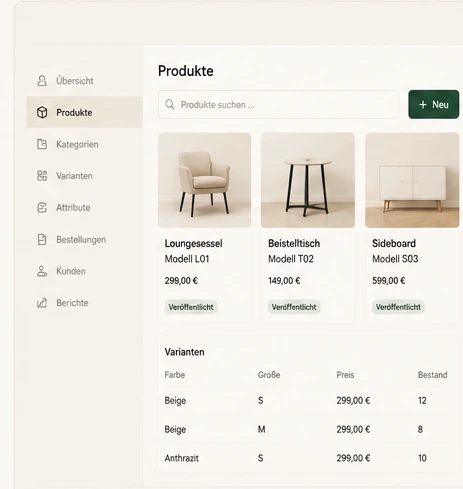Click the Varianten grid icon
The image size is (463, 489).
tap(42, 176)
